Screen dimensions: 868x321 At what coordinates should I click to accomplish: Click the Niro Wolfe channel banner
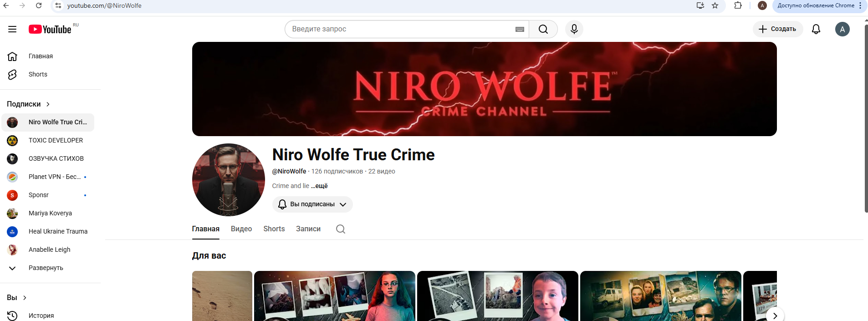[485, 89]
